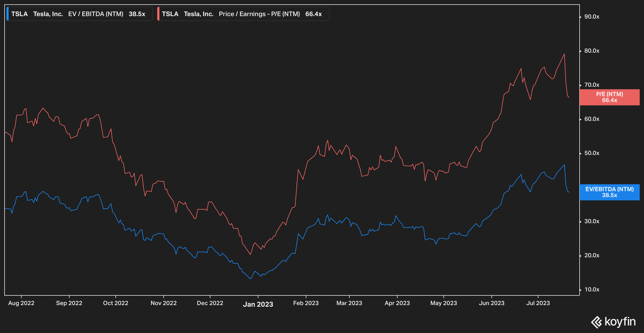The image size is (644, 333).
Task: Click the Jan 2023 x-axis label
Action: (258, 304)
